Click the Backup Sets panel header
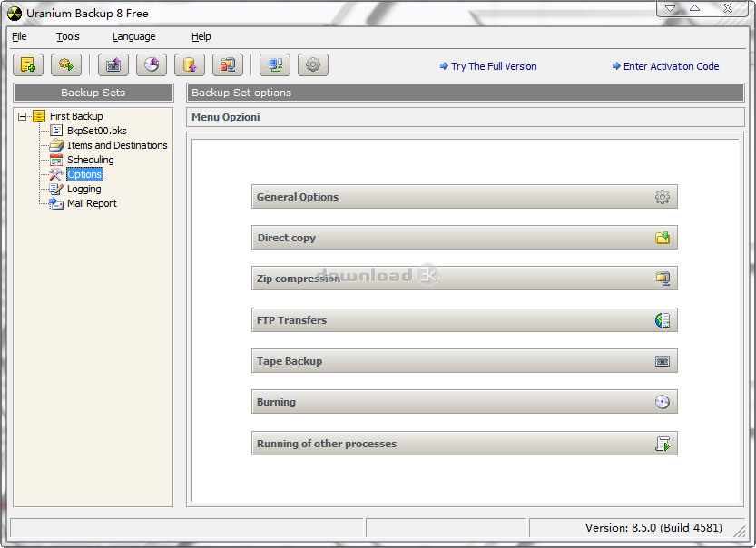This screenshot has width=756, height=548. 93,93
